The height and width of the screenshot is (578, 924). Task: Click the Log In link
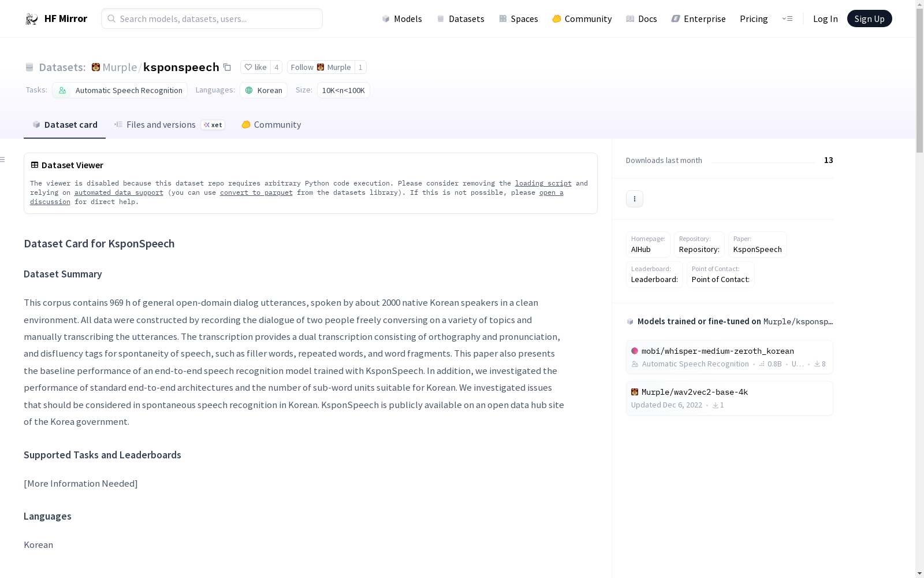pos(825,19)
